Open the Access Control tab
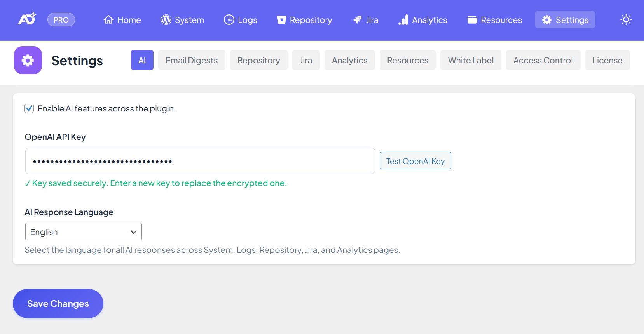This screenshot has width=644, height=334. point(543,60)
